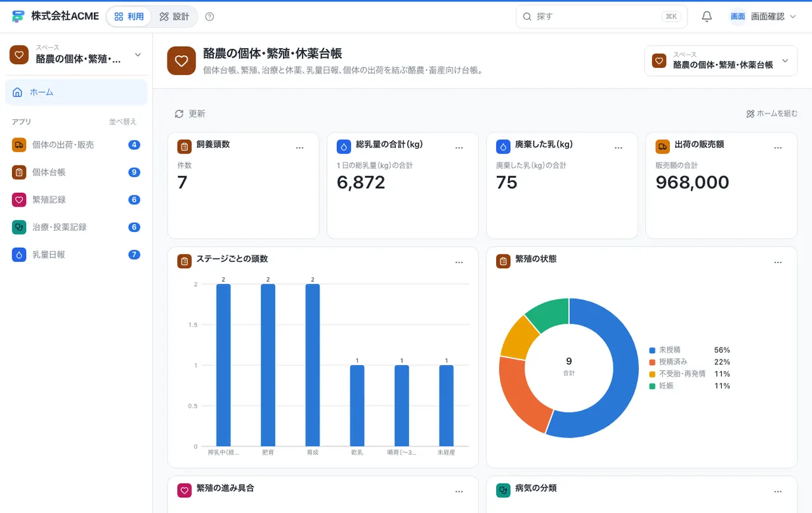Click the 個体の出荷・販売 truck icon in sidebar
Viewport: 812px width, 513px height.
19,145
